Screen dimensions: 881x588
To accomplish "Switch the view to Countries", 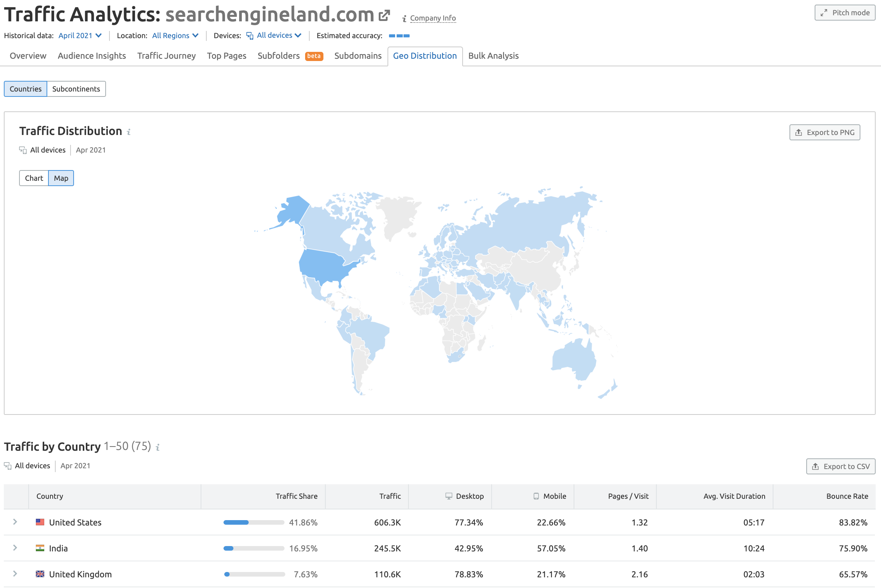I will click(x=26, y=89).
